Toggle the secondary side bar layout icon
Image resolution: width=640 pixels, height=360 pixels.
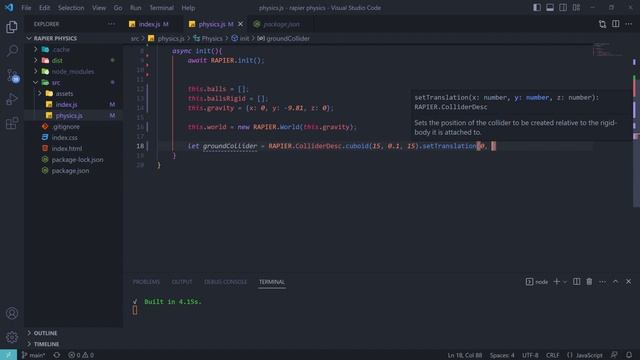coord(563,8)
